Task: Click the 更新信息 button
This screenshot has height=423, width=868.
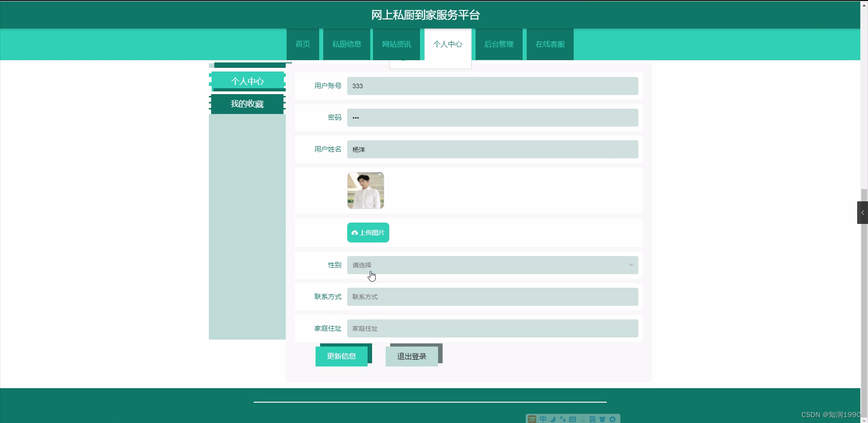Action: [342, 356]
